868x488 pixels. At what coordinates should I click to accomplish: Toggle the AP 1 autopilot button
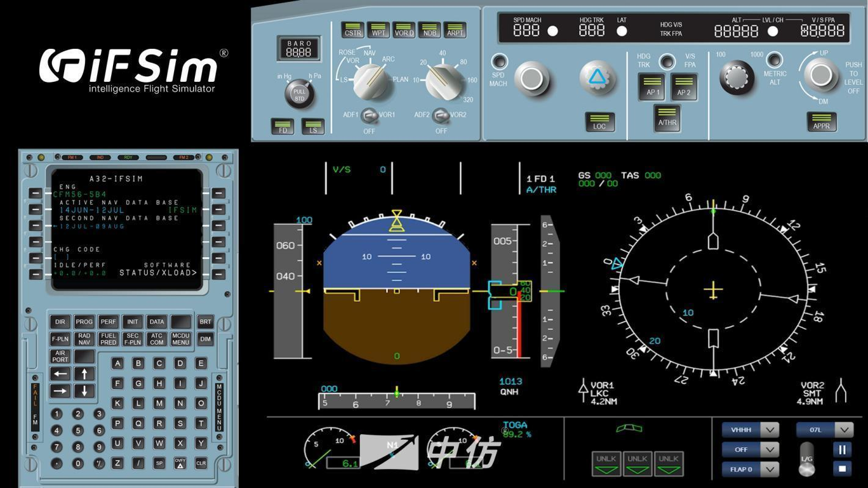coord(652,86)
